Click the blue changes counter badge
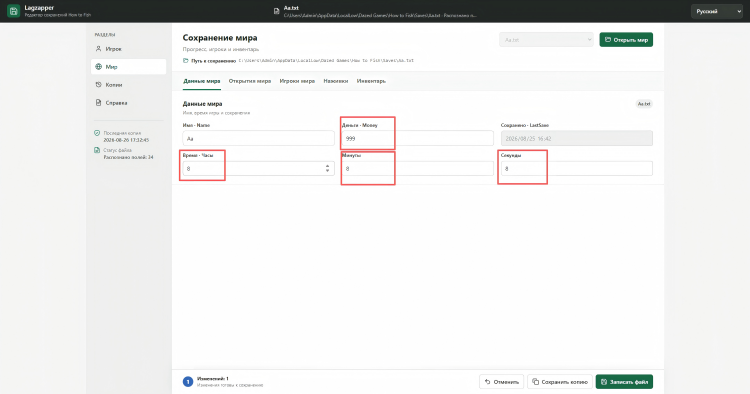Viewport: 750px width, 394px height. [x=188, y=382]
